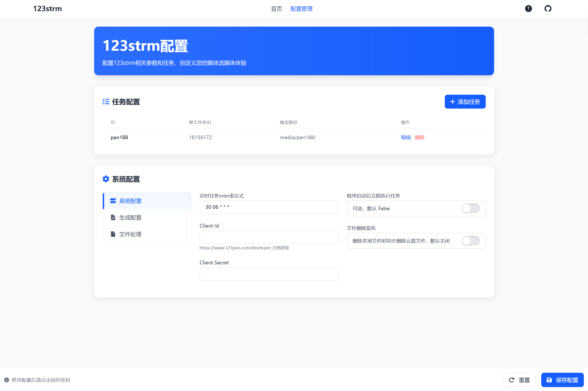Enable 程序启动后立即执行任务 switch
Screen dimensions: 588x391
pos(471,209)
